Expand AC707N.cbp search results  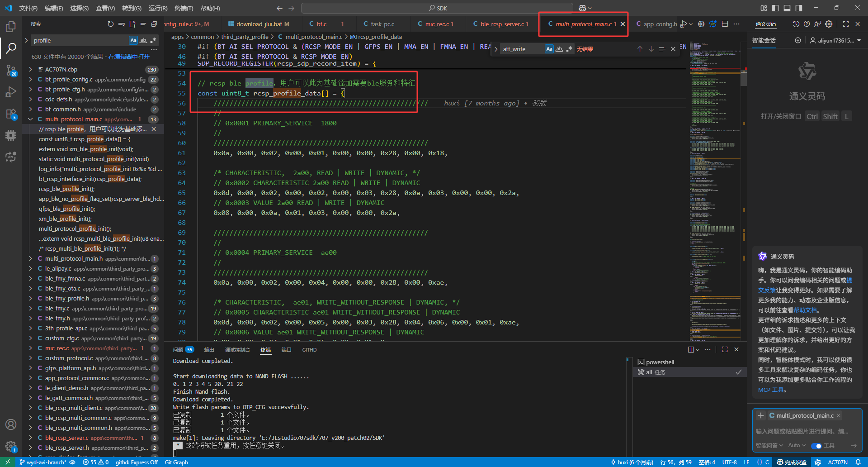(30, 69)
